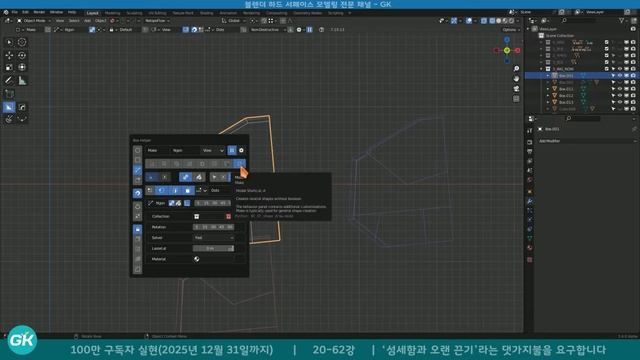This screenshot has width=640, height=360.
Task: Open View dropdown in popup header
Action: [x=213, y=151]
